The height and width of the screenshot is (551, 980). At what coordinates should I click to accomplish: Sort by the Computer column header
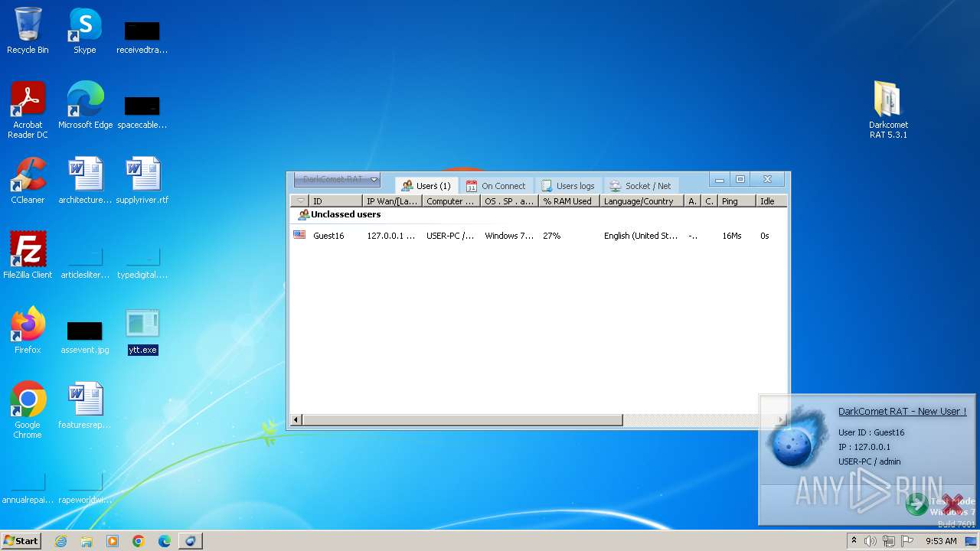pyautogui.click(x=451, y=201)
